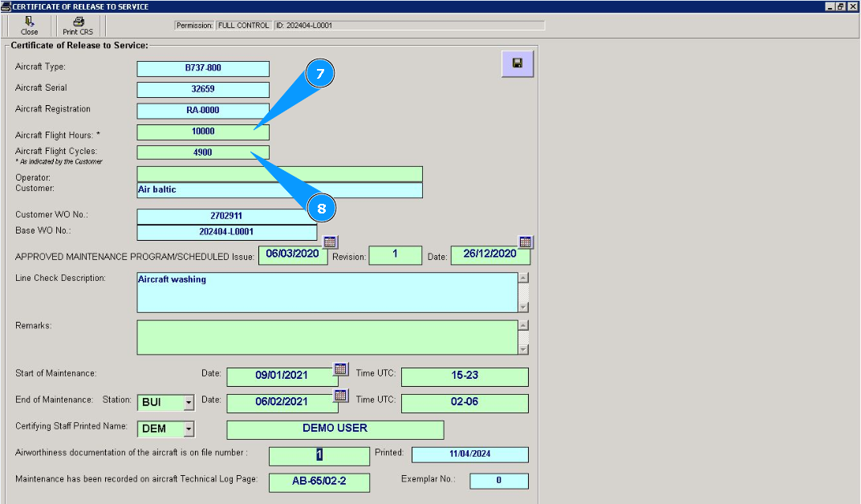The image size is (861, 504).
Task: Click the Technical Log Page field AB-65/02-2
Action: [x=319, y=482]
